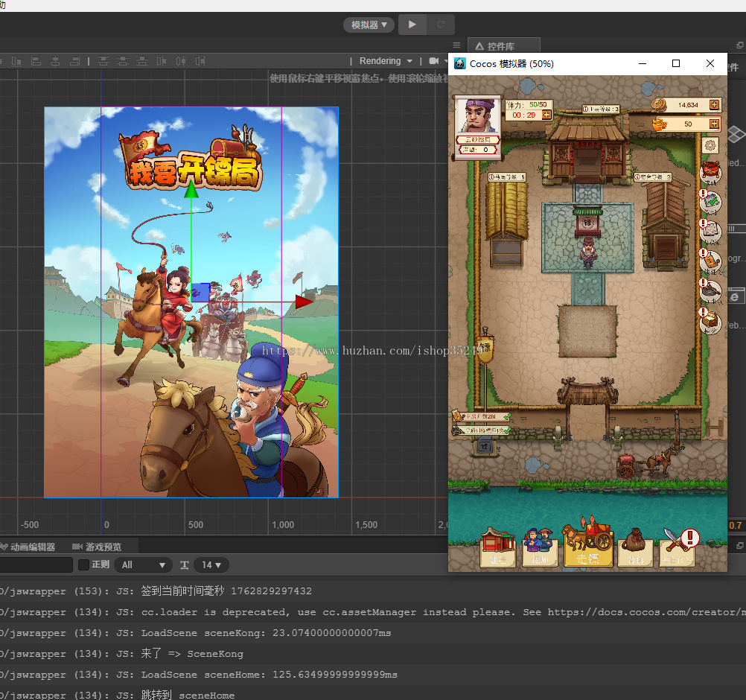Viewport: 746px width, 700px height.
Task: Add stamina with the plus button
Action: click(x=546, y=115)
